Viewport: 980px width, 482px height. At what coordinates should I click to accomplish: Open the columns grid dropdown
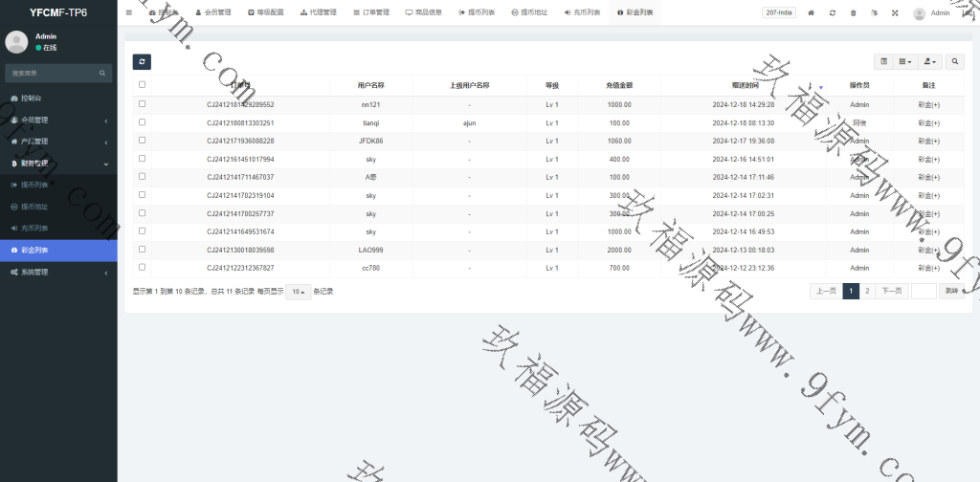[905, 62]
